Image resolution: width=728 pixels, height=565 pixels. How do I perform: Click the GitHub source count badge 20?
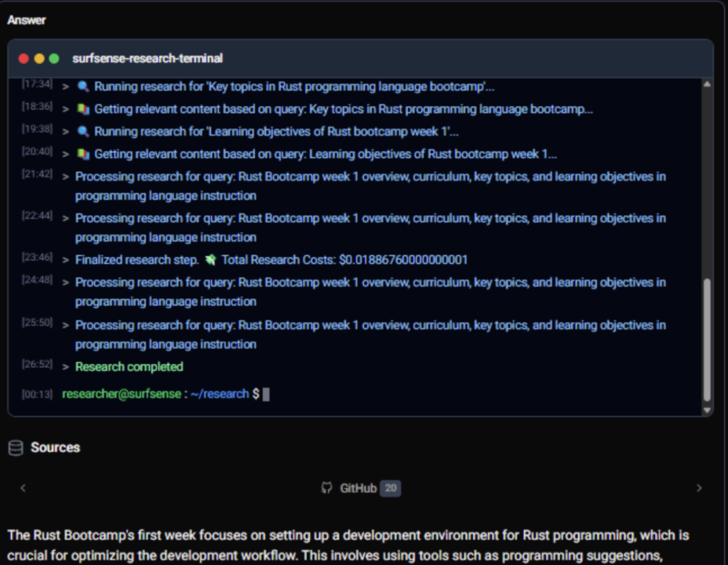click(x=390, y=488)
